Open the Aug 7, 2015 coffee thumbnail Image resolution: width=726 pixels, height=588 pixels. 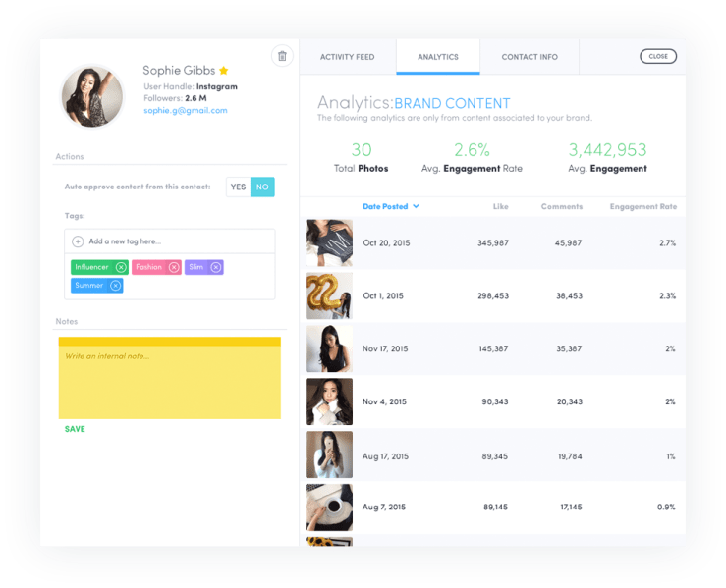[x=329, y=508]
